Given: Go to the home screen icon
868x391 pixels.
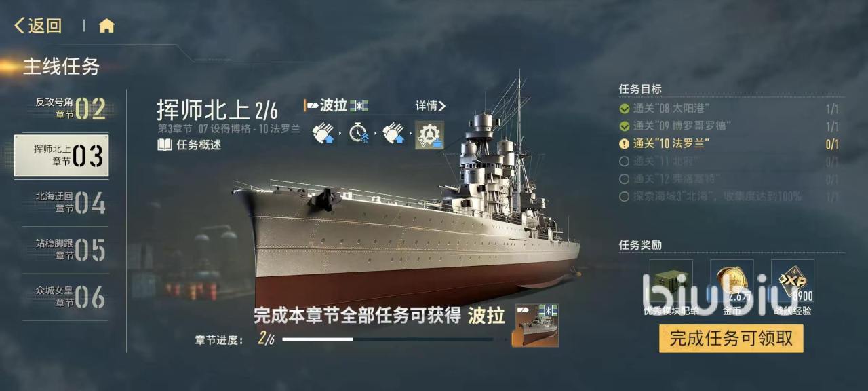Looking at the screenshot, I should [106, 26].
